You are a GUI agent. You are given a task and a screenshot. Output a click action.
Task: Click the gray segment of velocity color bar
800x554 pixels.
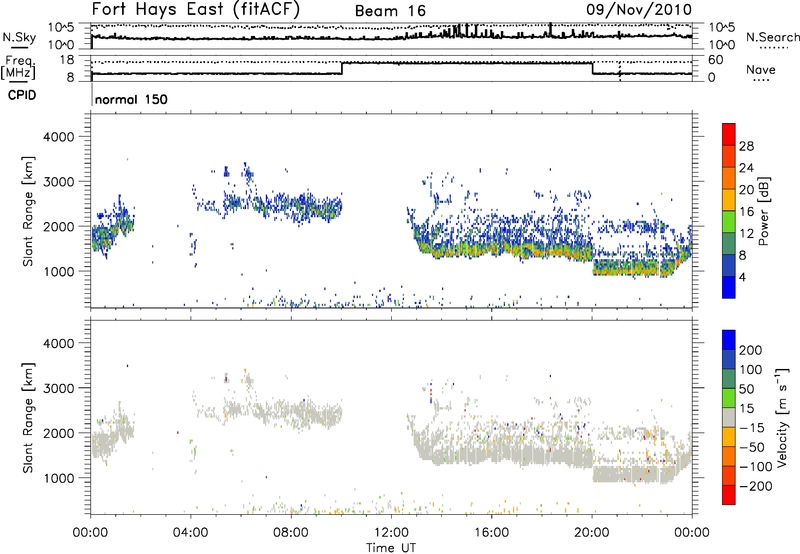729,418
